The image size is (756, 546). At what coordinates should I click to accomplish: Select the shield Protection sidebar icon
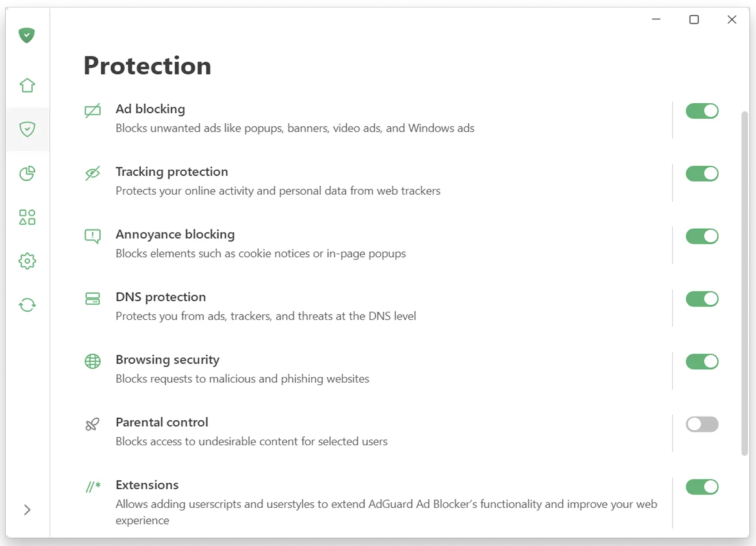point(27,129)
